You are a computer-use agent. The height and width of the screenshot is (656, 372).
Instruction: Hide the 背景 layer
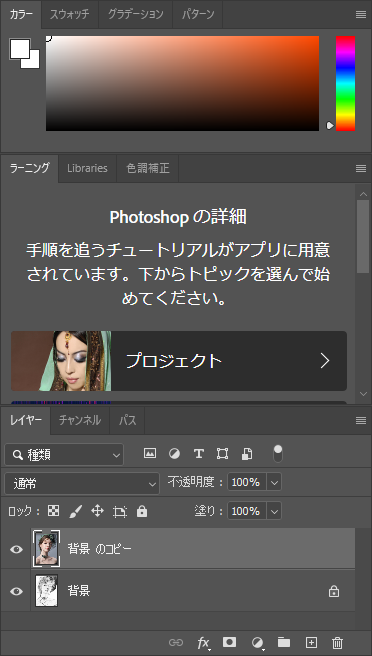[16, 591]
